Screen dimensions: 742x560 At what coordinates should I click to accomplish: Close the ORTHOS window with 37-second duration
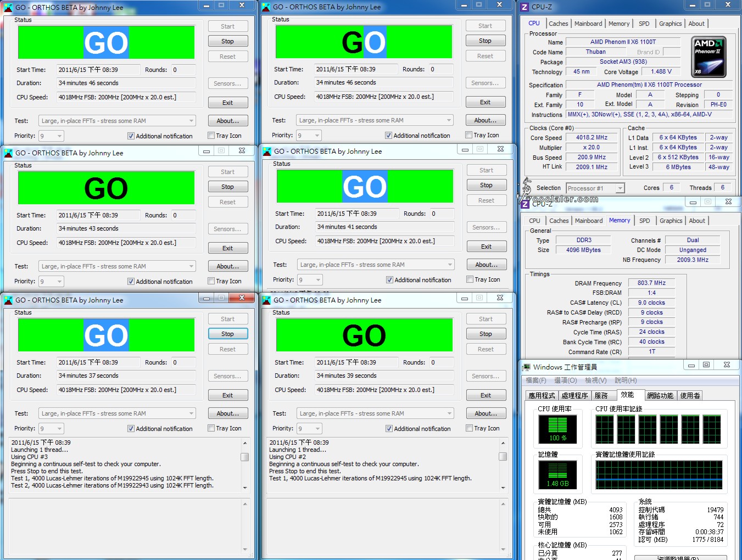point(242,298)
